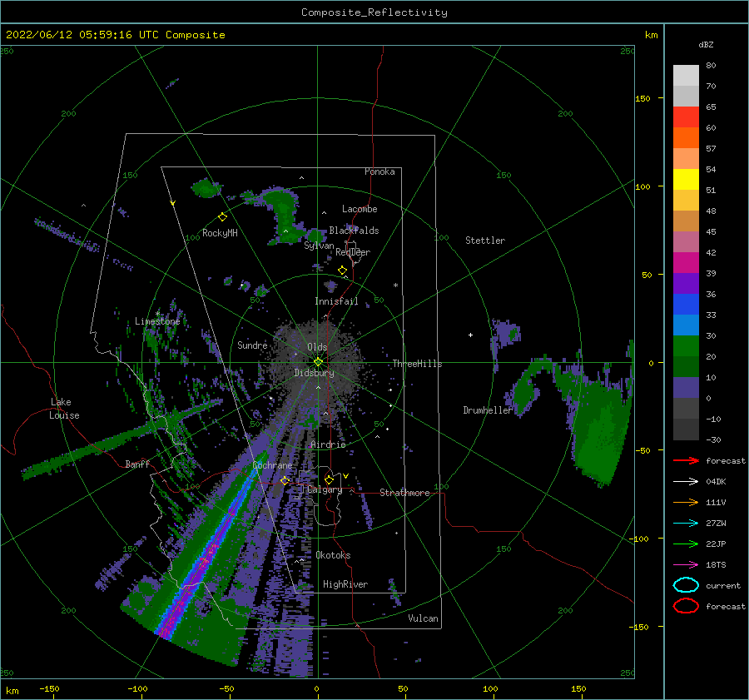The width and height of the screenshot is (749, 700).
Task: Click the Cochrane town label
Action: tap(272, 465)
